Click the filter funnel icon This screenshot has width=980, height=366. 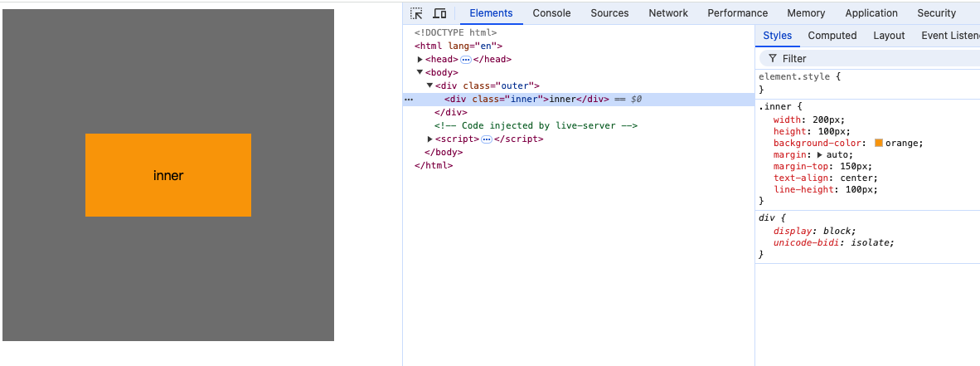coord(773,58)
